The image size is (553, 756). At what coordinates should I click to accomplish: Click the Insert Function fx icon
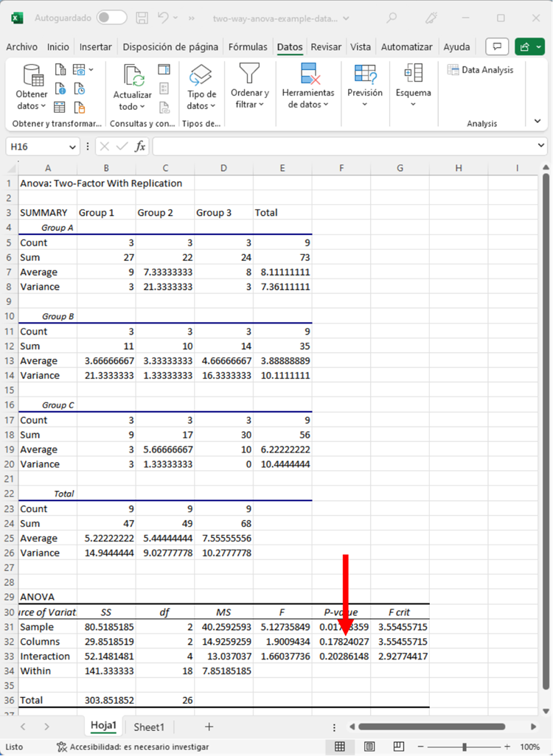coord(140,147)
